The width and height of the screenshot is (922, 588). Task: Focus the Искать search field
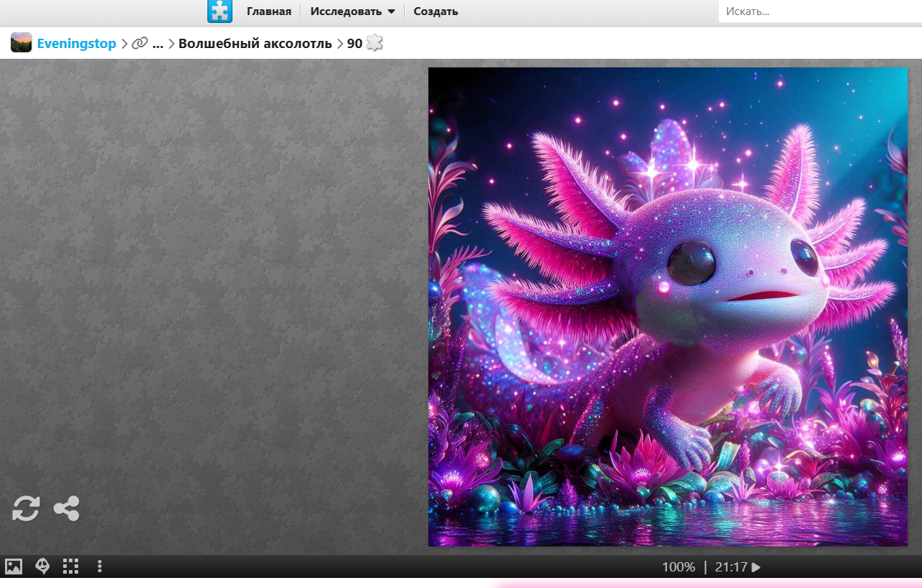pos(818,11)
